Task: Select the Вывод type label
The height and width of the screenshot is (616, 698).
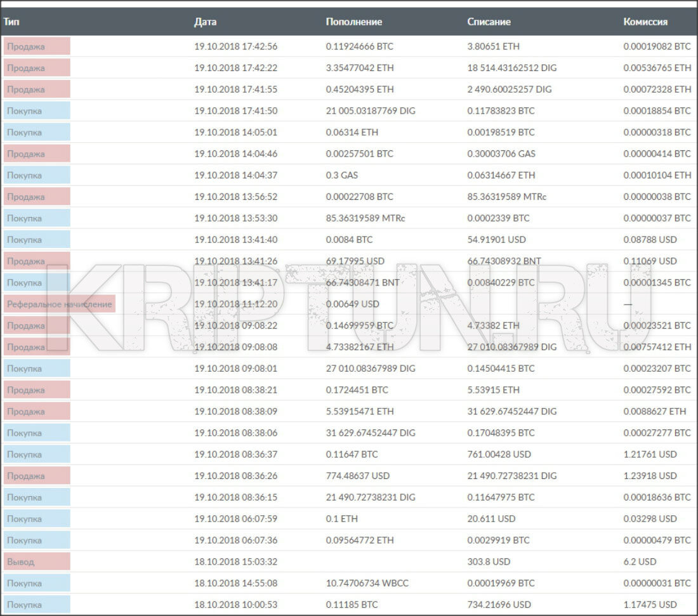Action: 37,561
